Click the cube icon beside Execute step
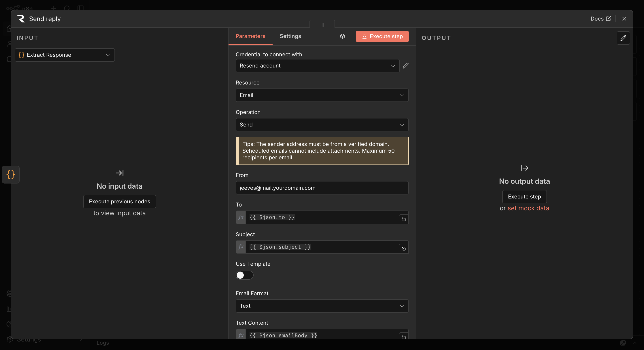Image resolution: width=644 pixels, height=350 pixels. [x=343, y=36]
